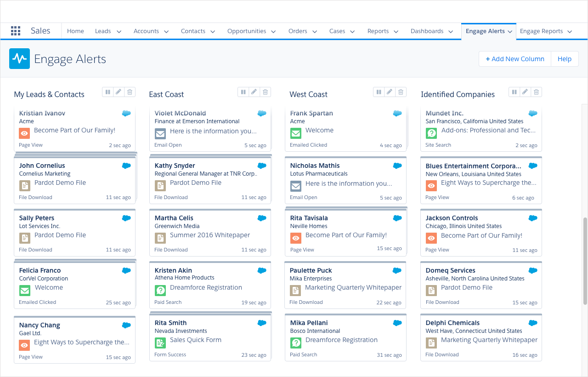Click the vertical scrollbar thumb

tap(585, 261)
